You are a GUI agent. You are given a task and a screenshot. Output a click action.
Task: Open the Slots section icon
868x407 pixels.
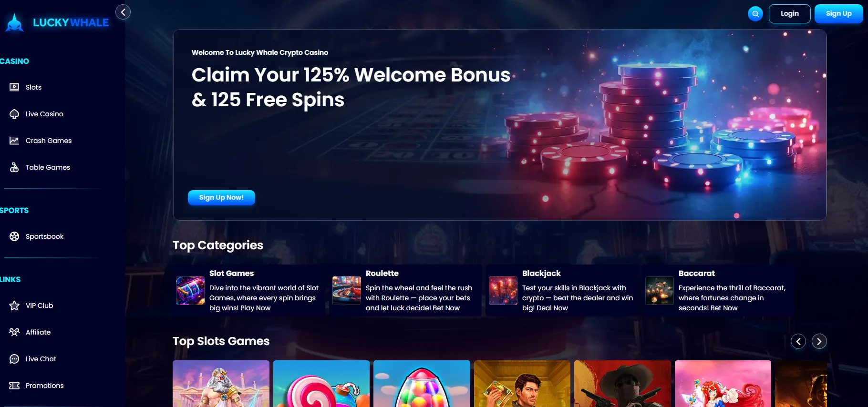pos(14,87)
